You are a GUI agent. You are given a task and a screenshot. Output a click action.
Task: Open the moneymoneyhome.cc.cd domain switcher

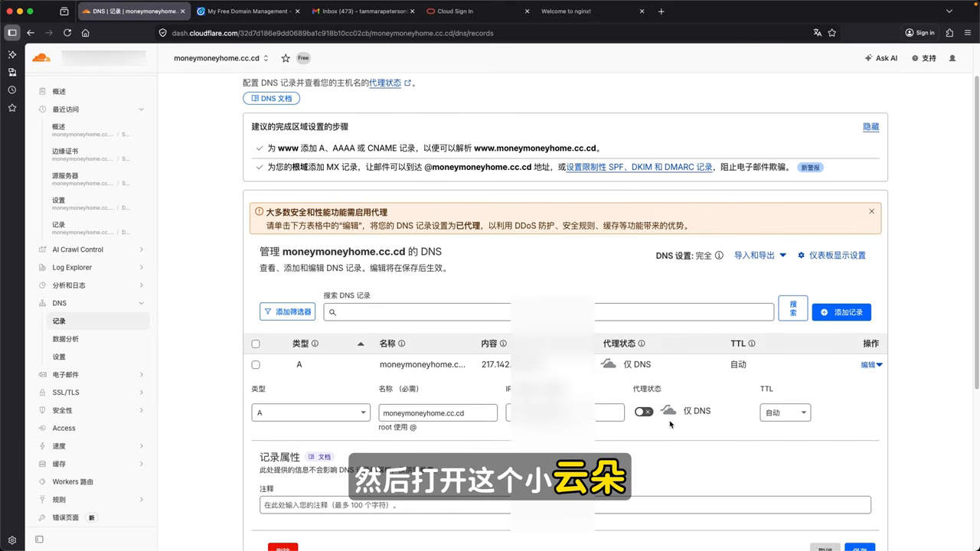coord(221,58)
